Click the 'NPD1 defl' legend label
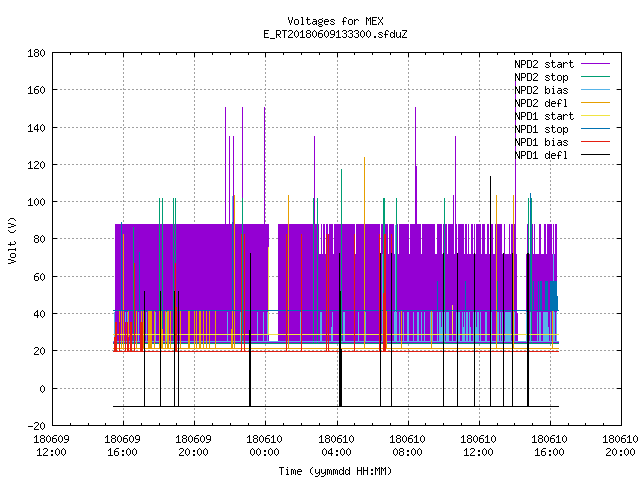This screenshot has width=640, height=480. click(541, 156)
